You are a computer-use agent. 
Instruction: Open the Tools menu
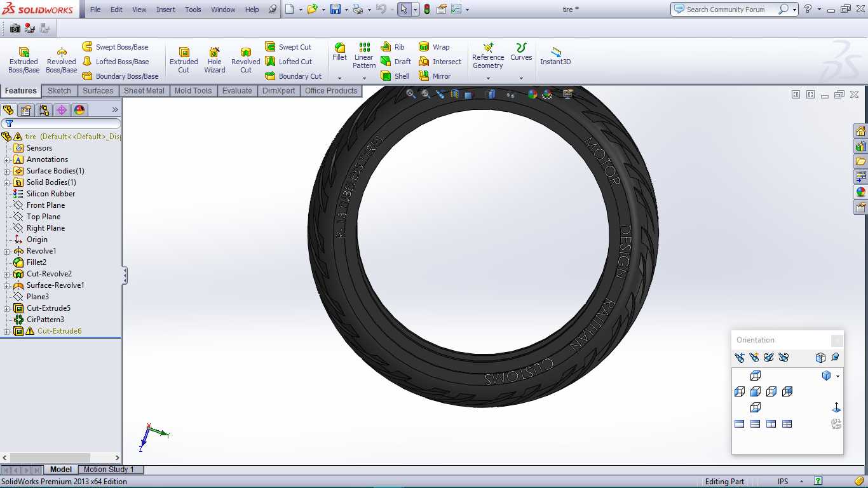pos(193,10)
